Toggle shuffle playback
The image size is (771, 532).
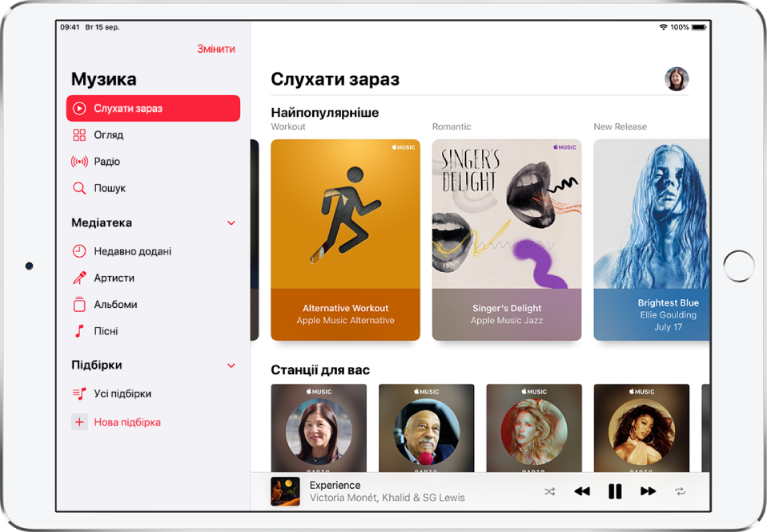click(550, 491)
